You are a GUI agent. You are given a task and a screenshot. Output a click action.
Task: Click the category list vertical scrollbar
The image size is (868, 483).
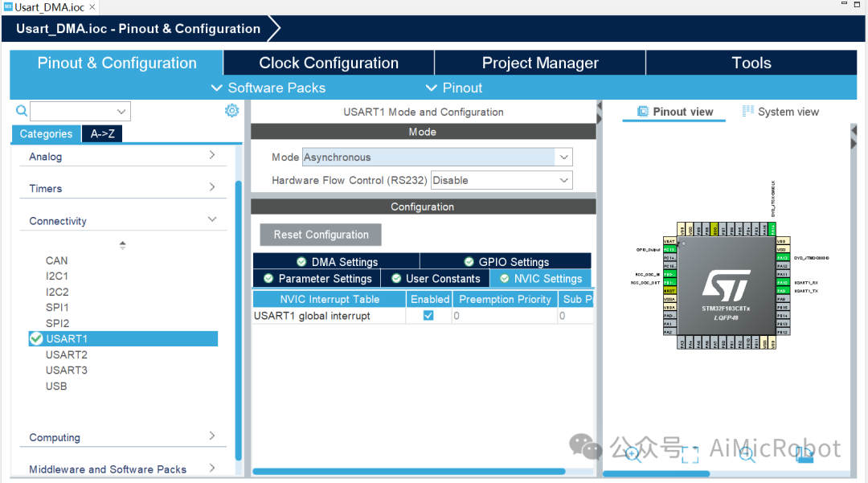(239, 321)
